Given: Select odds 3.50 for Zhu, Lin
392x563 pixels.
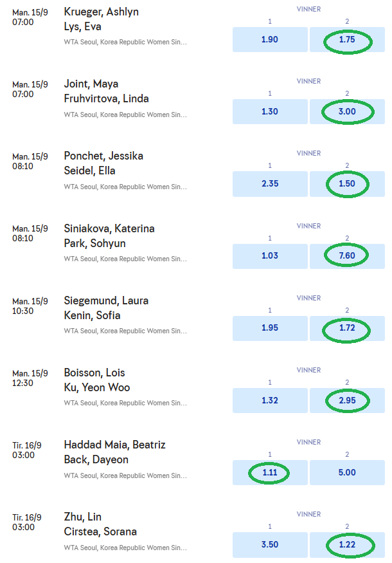Looking at the screenshot, I should (x=269, y=544).
